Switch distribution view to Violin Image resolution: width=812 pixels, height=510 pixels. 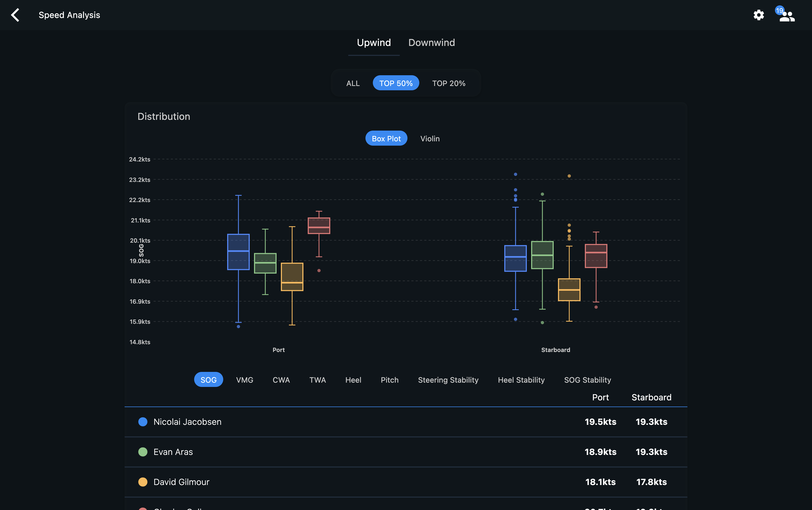430,138
